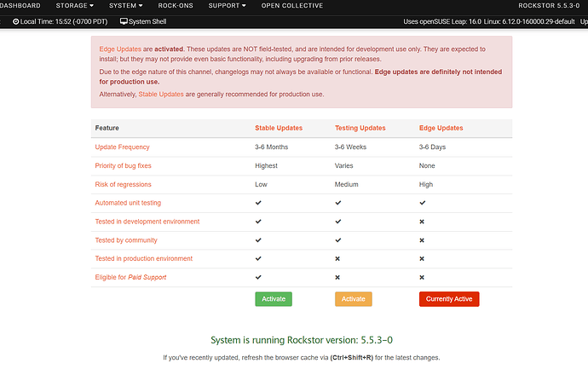
Task: Click the openSUSE Leap 16.0 kernel text
Action: (489, 22)
